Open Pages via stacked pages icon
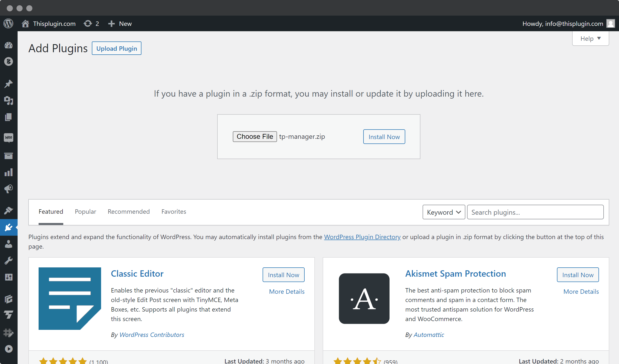Screen dimensions: 619x364 pos(9,117)
